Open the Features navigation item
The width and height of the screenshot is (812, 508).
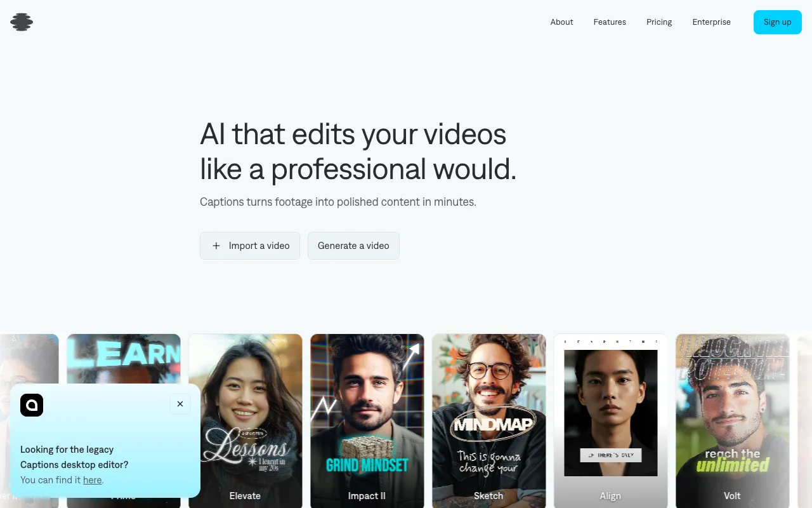coord(609,22)
